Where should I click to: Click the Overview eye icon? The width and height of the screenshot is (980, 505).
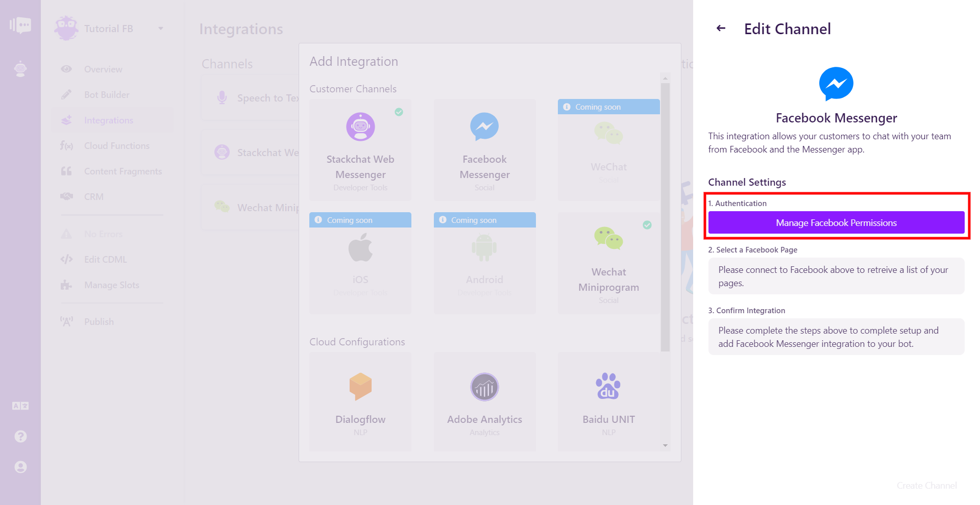(66, 69)
